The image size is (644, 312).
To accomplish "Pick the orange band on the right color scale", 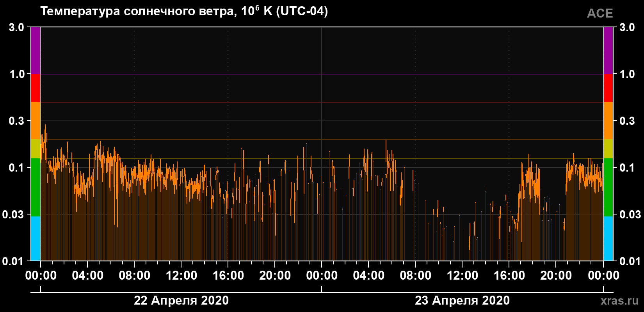I will 608,121.
